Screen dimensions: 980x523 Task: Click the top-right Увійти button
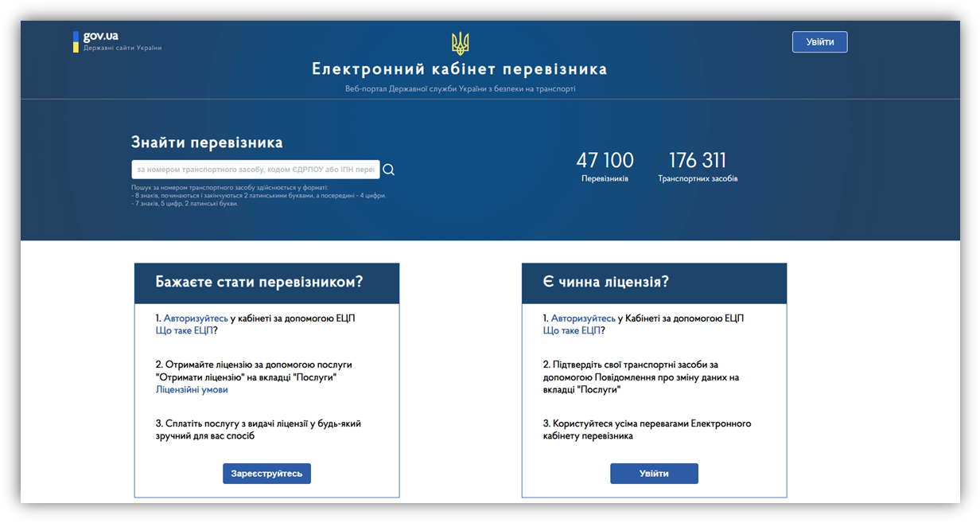tap(819, 42)
